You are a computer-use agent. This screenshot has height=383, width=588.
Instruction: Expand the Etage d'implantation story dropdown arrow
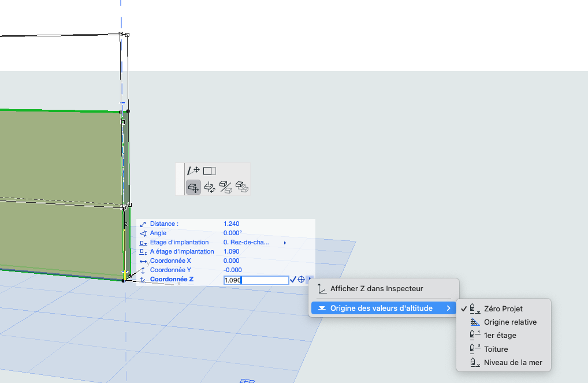285,243
